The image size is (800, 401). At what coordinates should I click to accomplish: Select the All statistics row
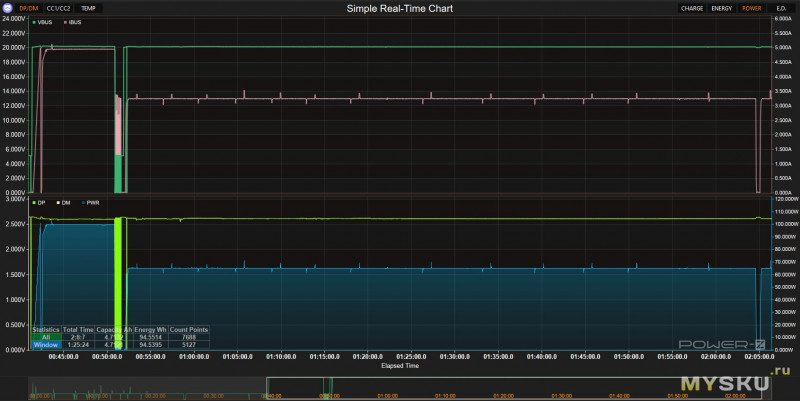click(45, 336)
